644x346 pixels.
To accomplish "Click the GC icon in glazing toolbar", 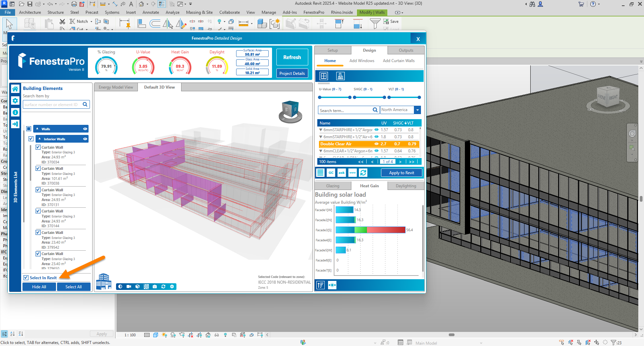I will click(331, 173).
